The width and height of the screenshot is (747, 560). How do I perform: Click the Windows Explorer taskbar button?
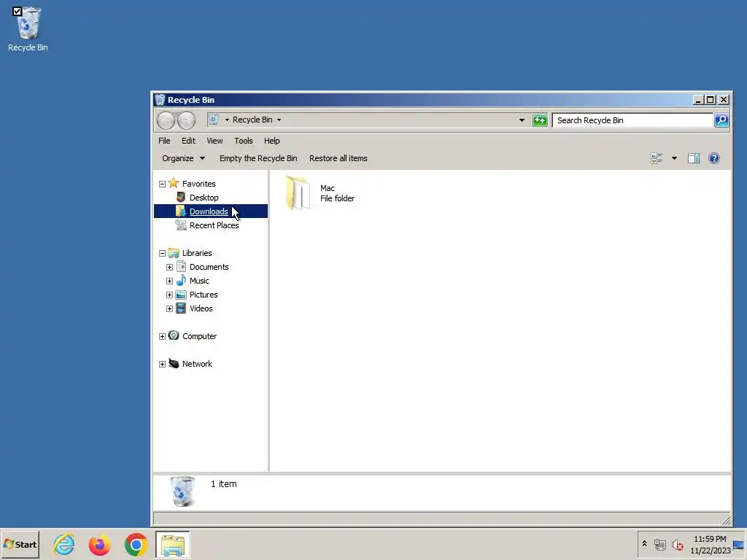[172, 545]
